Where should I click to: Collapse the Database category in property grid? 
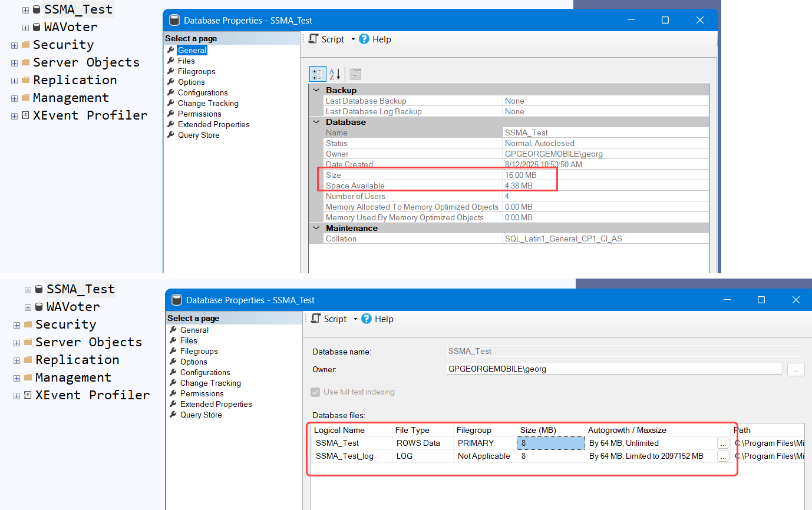316,122
